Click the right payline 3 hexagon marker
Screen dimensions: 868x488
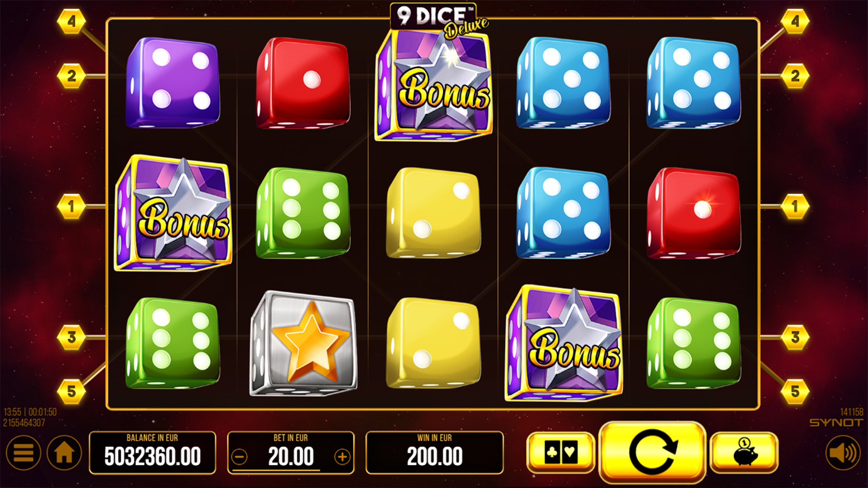(795, 337)
